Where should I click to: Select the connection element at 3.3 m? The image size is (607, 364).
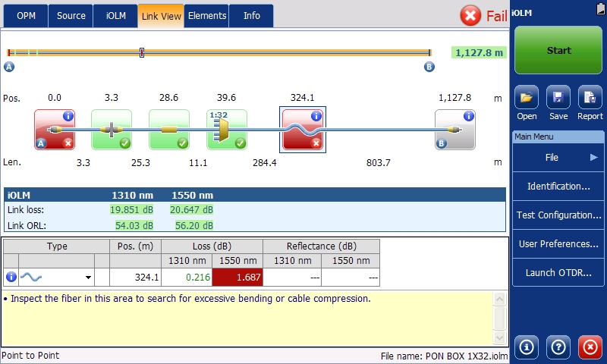112,130
